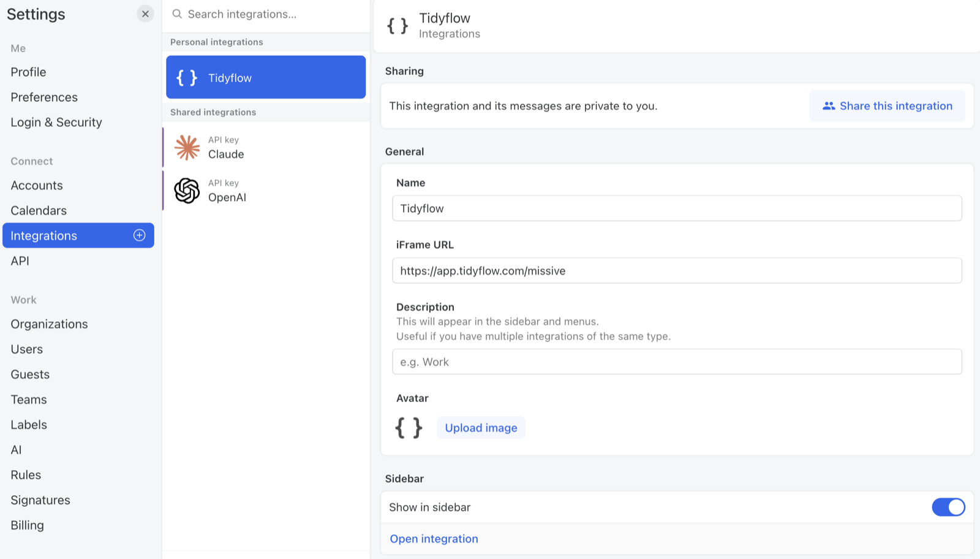
Task: Open AI settings
Action: [16, 450]
